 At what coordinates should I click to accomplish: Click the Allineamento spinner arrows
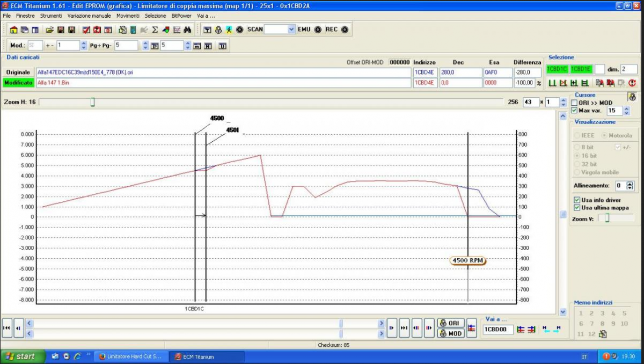630,185
